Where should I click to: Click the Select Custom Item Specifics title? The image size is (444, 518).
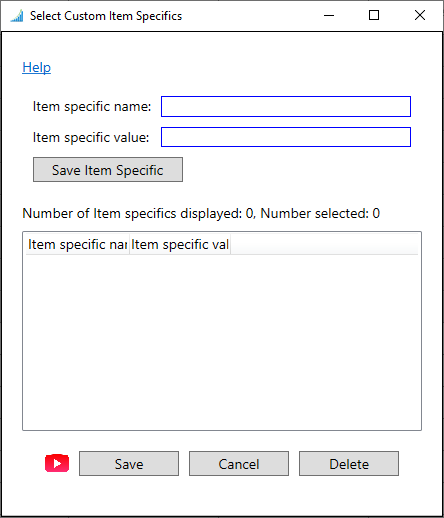[106, 16]
